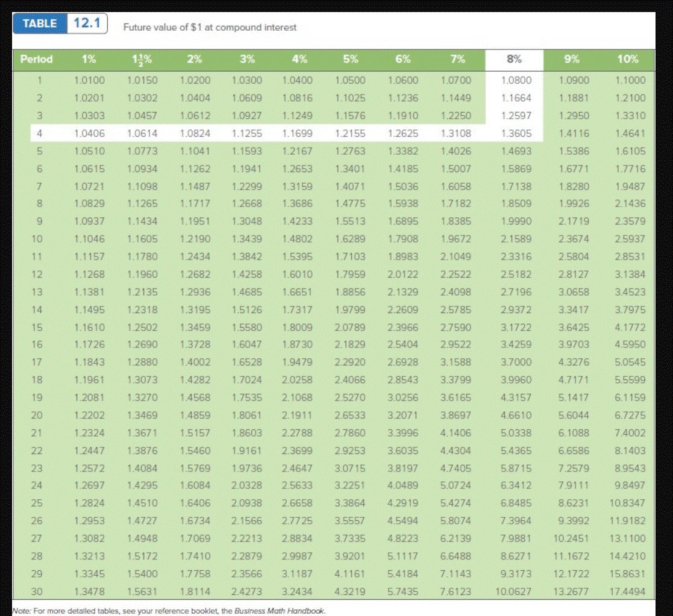Viewport: 673px width, 616px height.
Task: Select value 4.1772 in period 15 row
Action: tap(630, 328)
